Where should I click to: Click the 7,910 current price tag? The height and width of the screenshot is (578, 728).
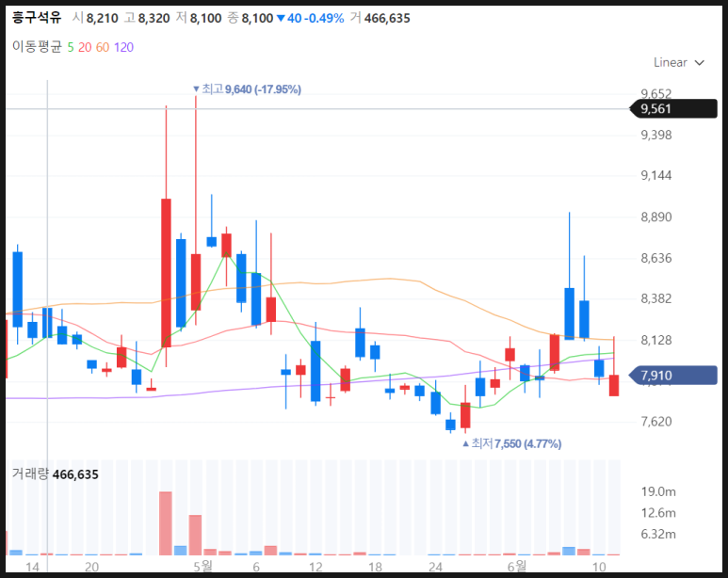point(673,375)
